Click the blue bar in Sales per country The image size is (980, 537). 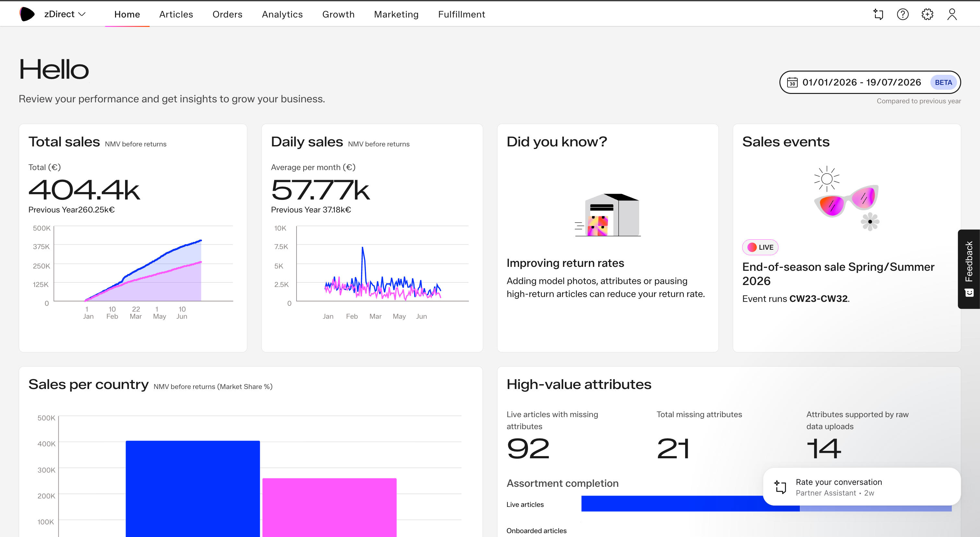(193, 489)
